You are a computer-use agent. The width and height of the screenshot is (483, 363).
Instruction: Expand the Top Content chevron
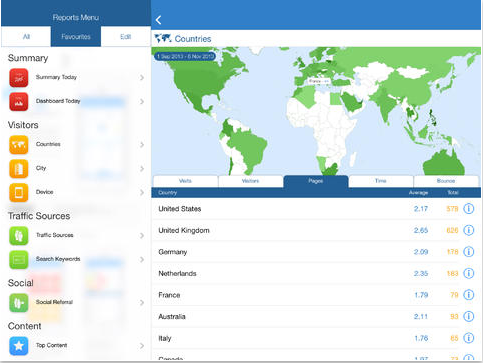coord(142,346)
